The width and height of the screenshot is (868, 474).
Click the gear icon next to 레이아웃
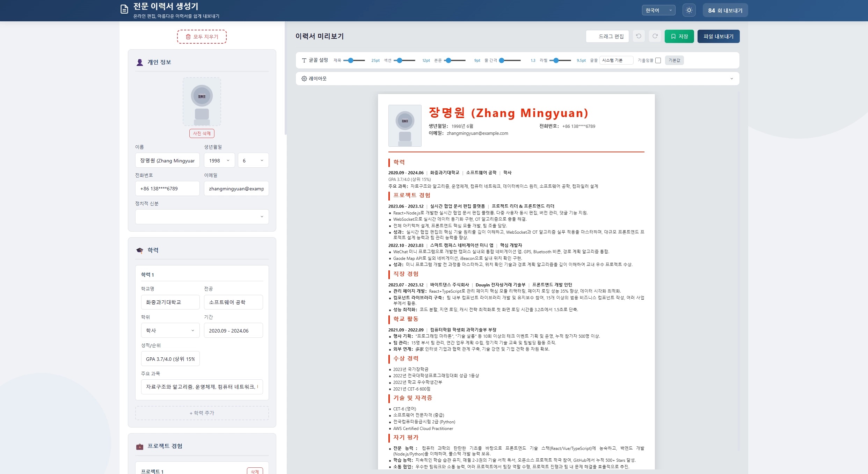(304, 79)
